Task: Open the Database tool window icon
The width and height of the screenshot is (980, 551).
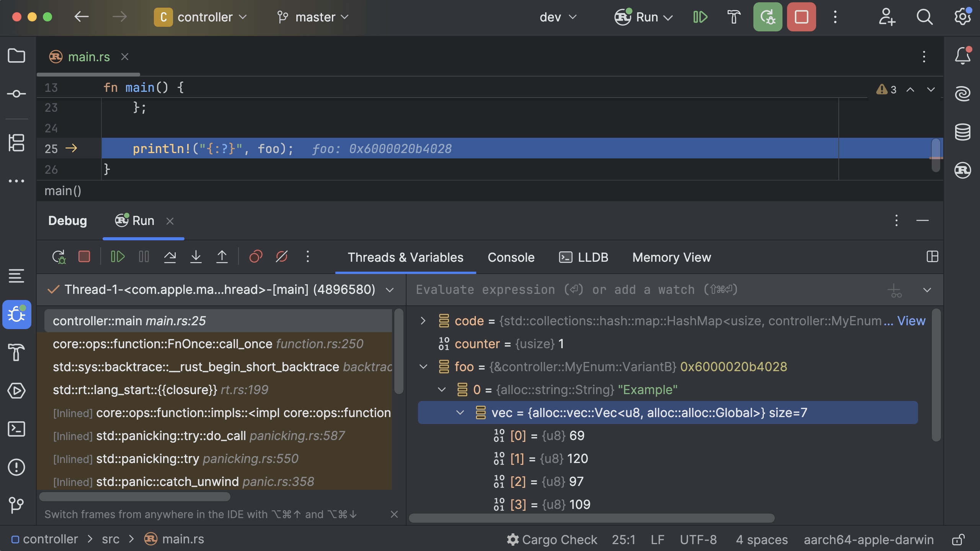Action: 962,132
